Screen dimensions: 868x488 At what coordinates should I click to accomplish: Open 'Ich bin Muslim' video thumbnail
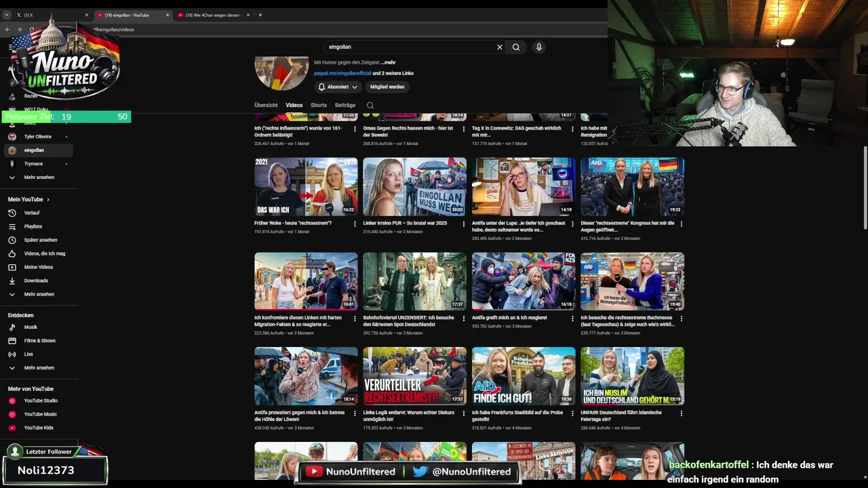point(632,376)
